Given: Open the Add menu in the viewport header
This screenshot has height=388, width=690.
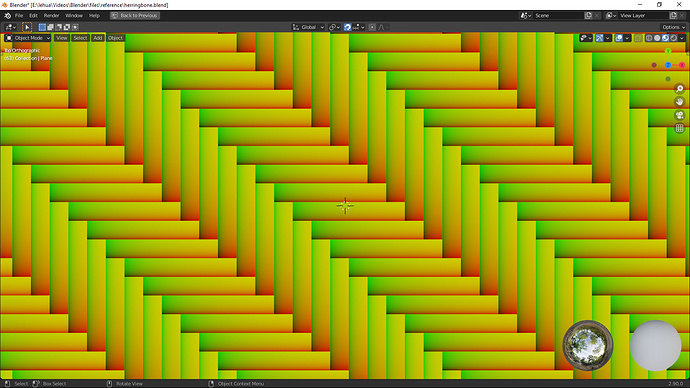Looking at the screenshot, I should [98, 38].
